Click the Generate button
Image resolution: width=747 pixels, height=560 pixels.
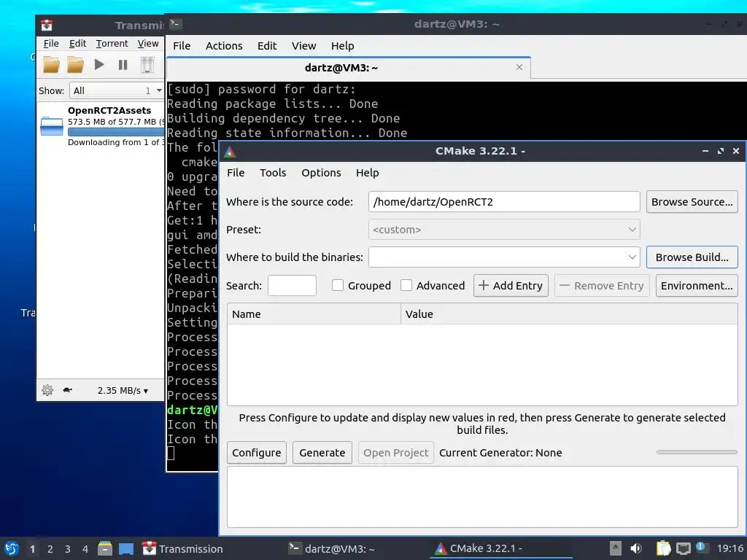[x=322, y=452]
